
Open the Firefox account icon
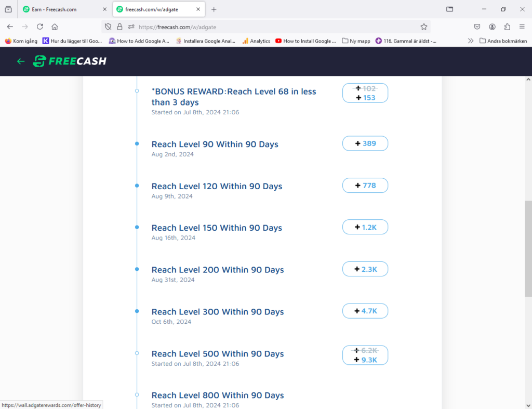(x=493, y=27)
